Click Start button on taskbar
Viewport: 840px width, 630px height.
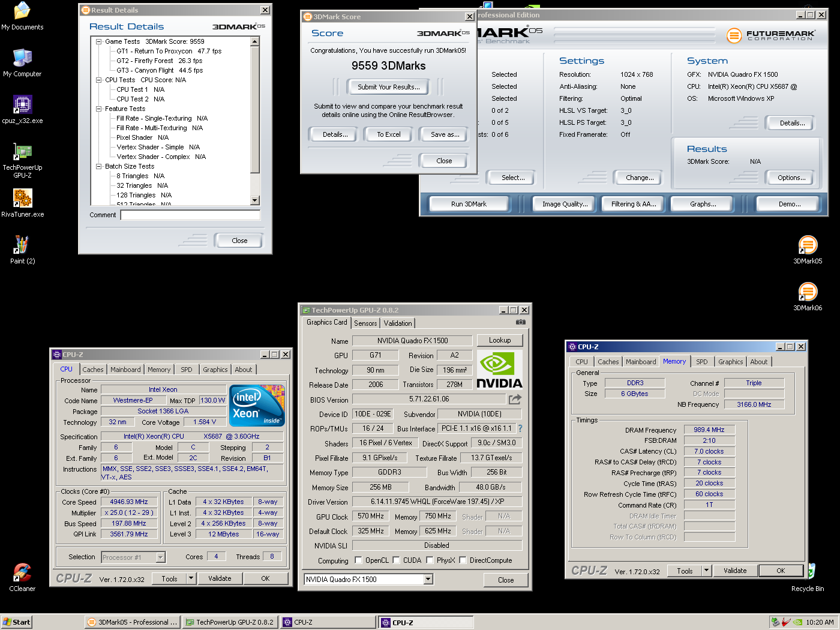[x=17, y=622]
